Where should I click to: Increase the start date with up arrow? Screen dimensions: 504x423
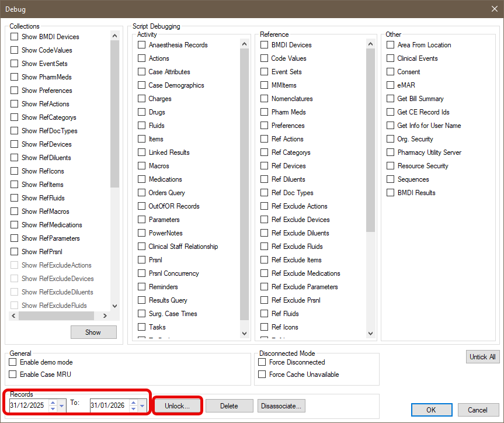coord(53,403)
